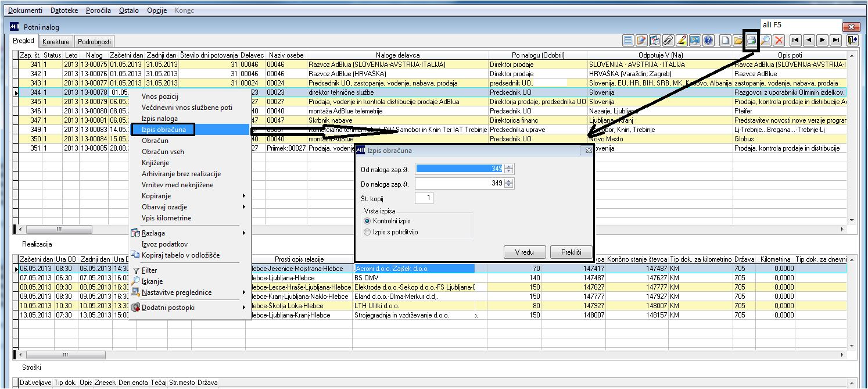Go to next record arrow button
The height and width of the screenshot is (389, 868).
coord(822,41)
